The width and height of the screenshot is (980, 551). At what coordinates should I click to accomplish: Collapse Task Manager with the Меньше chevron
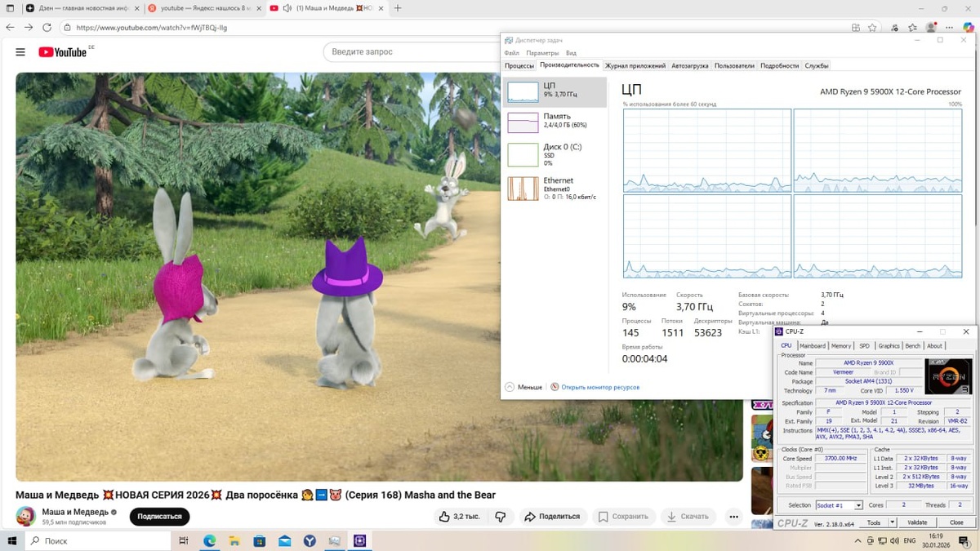(510, 387)
